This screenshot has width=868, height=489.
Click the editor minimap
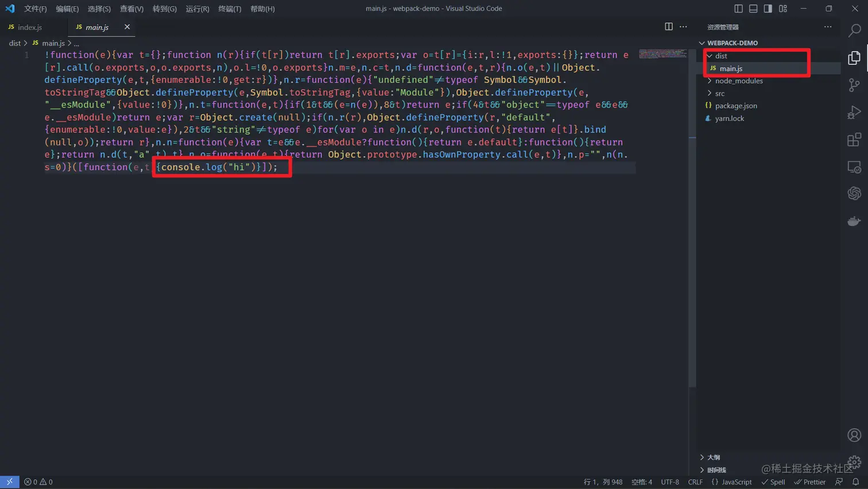click(662, 54)
